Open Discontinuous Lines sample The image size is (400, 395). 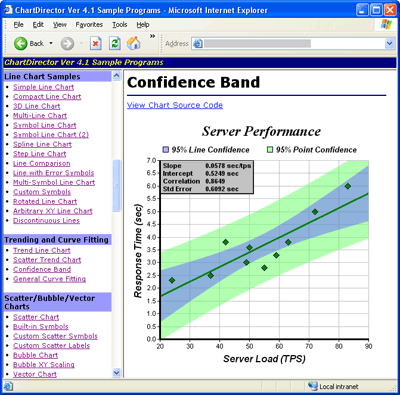coord(46,221)
